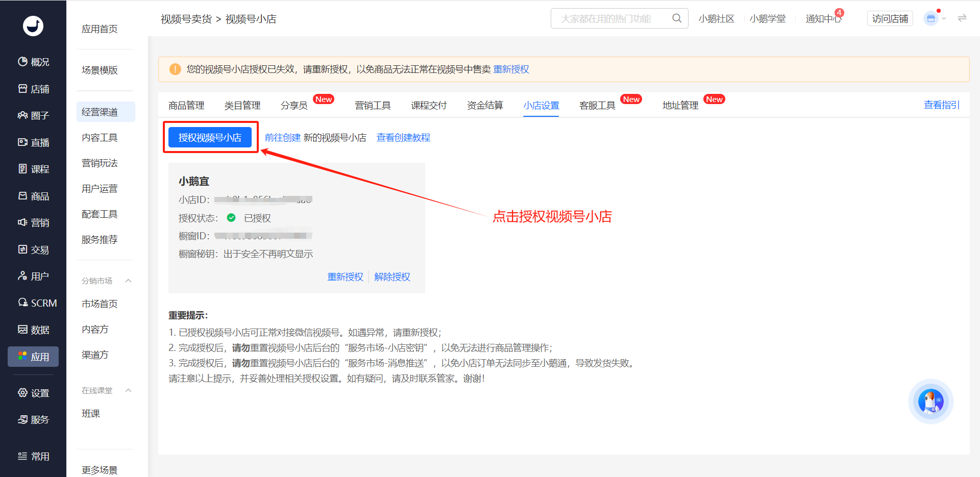The image size is (980, 477).
Task: Click the Xiaoe logo at top-left
Action: tap(33, 26)
